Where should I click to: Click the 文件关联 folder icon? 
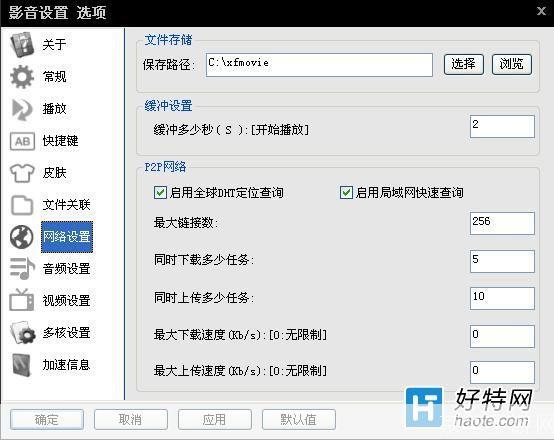[x=22, y=205]
